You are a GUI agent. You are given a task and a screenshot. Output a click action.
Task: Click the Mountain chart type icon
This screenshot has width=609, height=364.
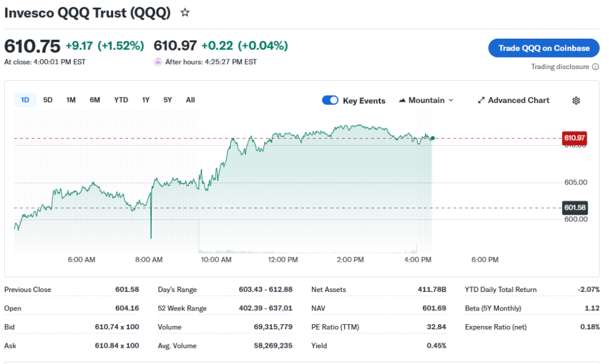402,101
